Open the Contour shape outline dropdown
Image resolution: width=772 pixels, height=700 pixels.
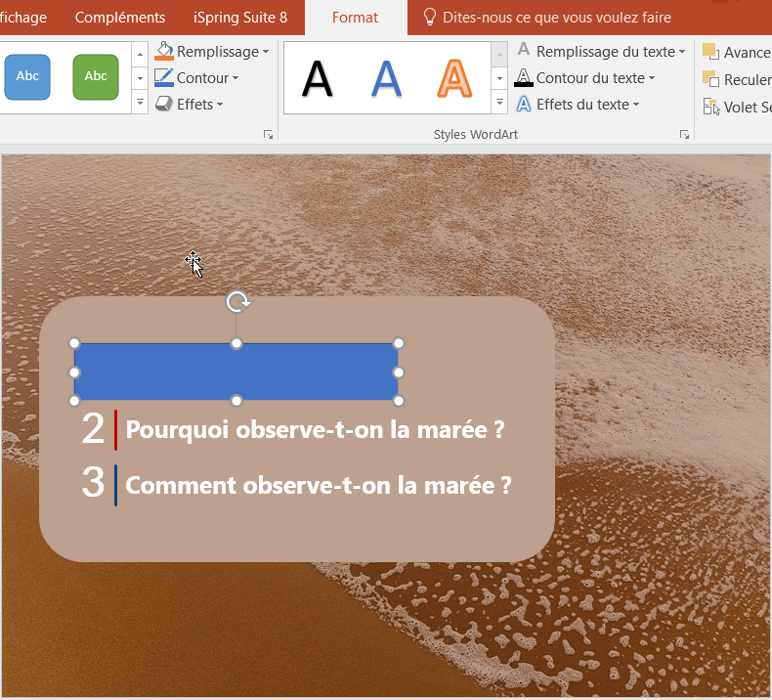pos(236,78)
